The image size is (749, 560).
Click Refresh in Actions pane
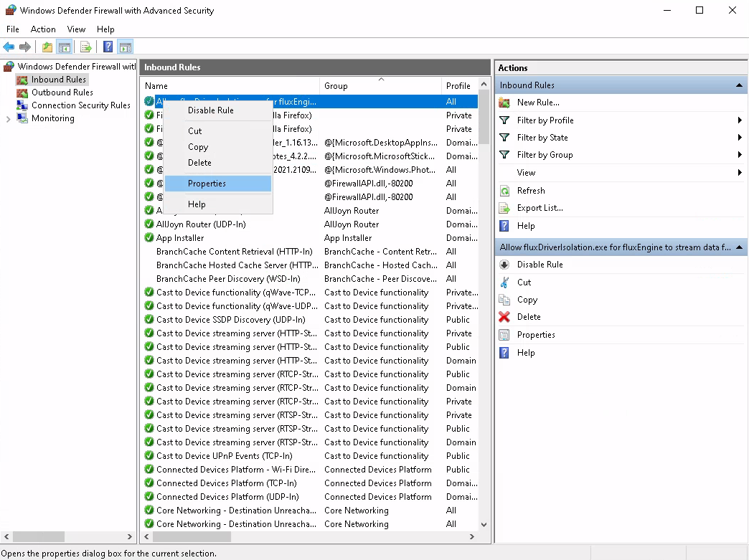click(531, 191)
